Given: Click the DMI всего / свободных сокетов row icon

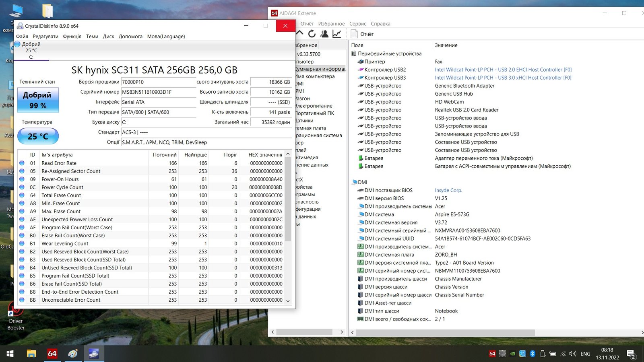Looking at the screenshot, I should (361, 319).
